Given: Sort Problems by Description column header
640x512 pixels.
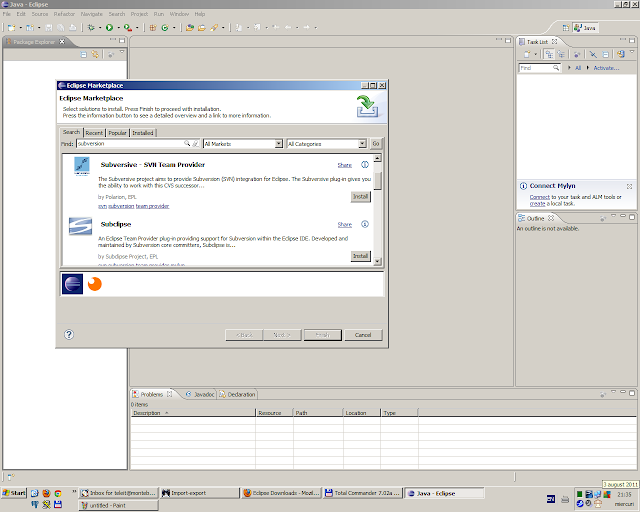Looking at the screenshot, I should 193,413.
